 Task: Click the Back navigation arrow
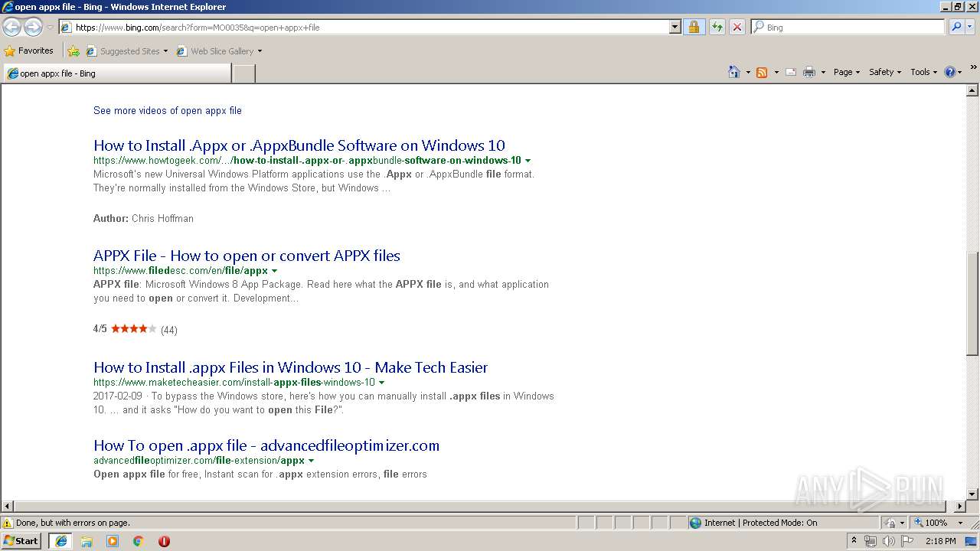pos(12,28)
